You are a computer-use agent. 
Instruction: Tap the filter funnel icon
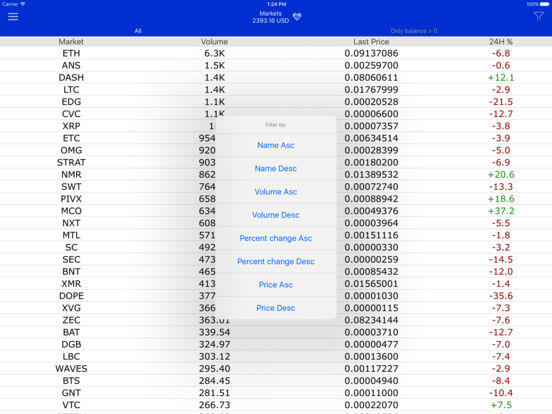click(x=538, y=16)
